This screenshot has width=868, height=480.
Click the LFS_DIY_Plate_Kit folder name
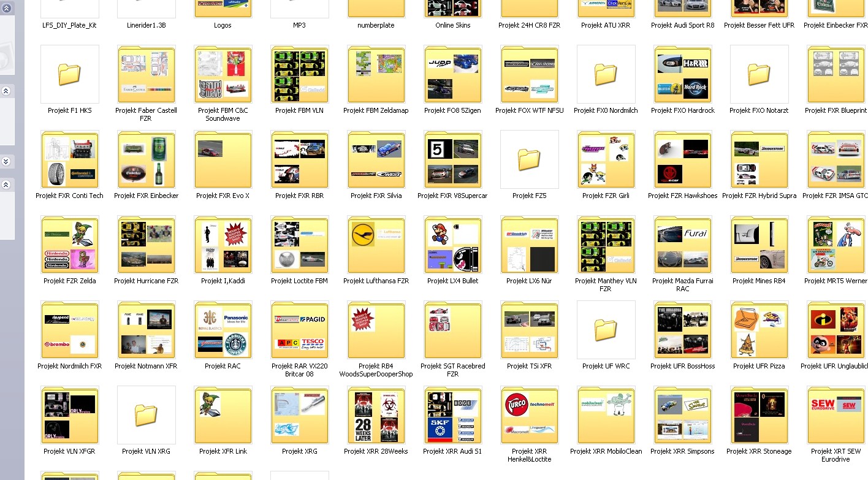(x=70, y=26)
